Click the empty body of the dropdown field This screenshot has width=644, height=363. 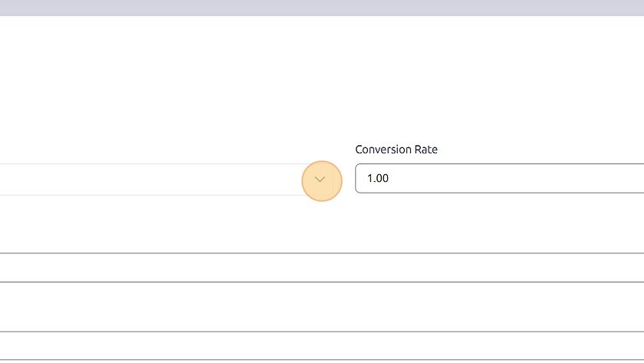pyautogui.click(x=152, y=180)
